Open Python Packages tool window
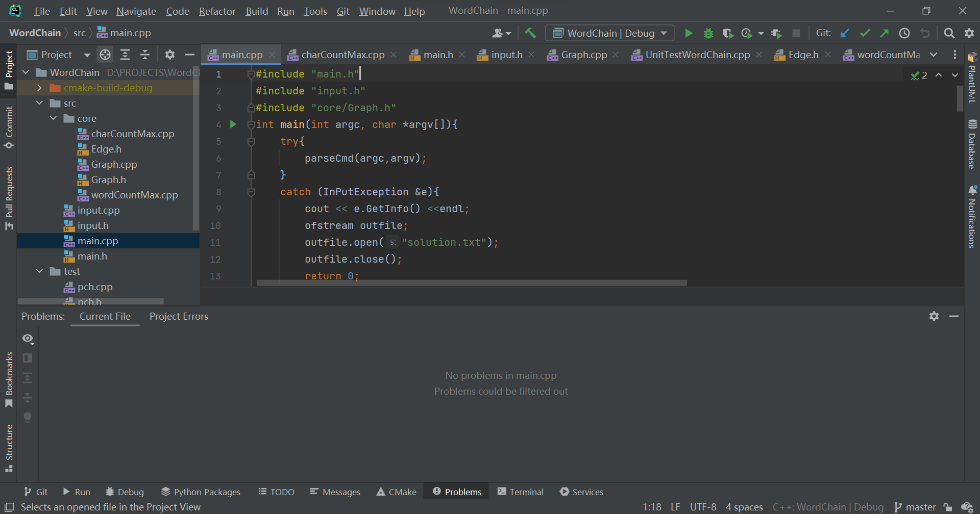 tap(201, 492)
